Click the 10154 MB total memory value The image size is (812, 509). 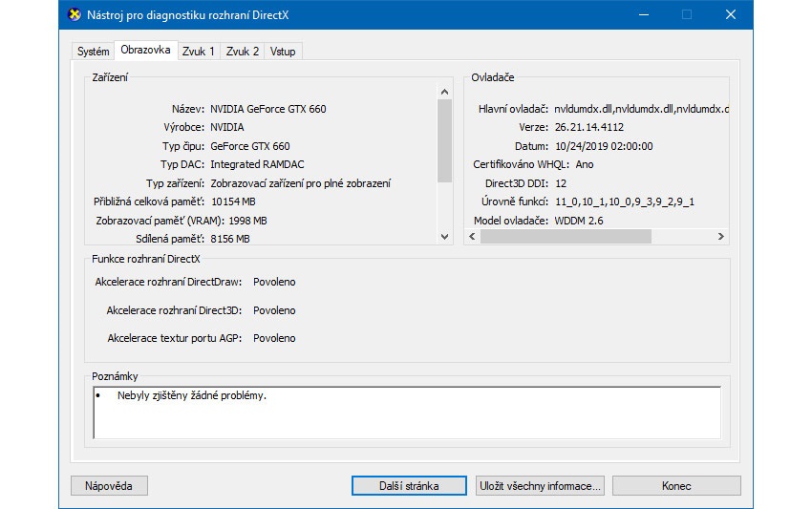pos(233,201)
